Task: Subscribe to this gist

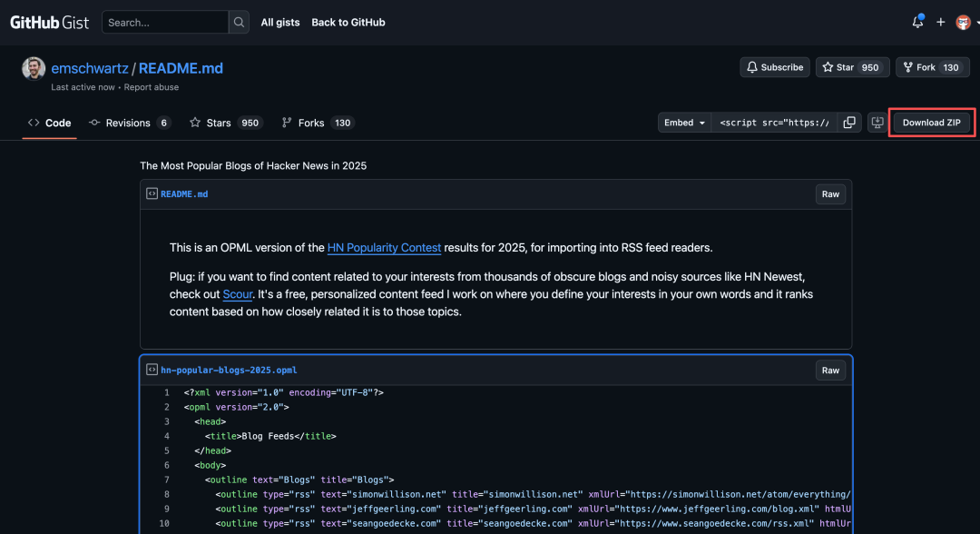Action: point(775,67)
